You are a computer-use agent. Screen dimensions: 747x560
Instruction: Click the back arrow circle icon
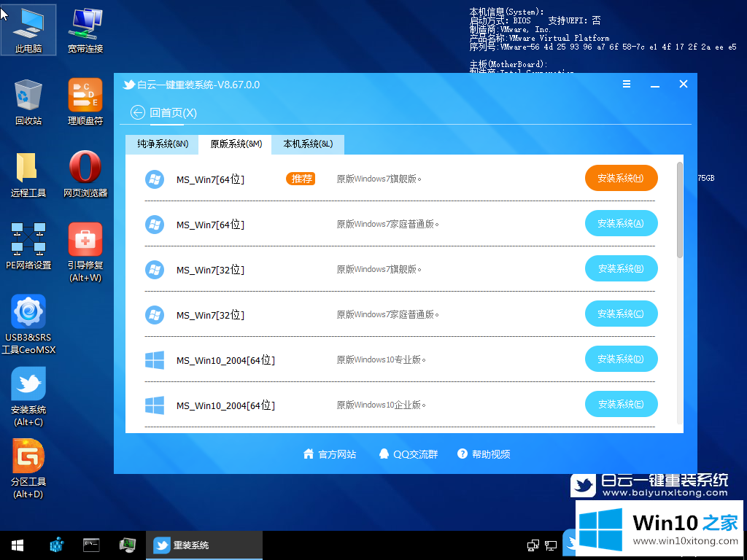[x=137, y=113]
